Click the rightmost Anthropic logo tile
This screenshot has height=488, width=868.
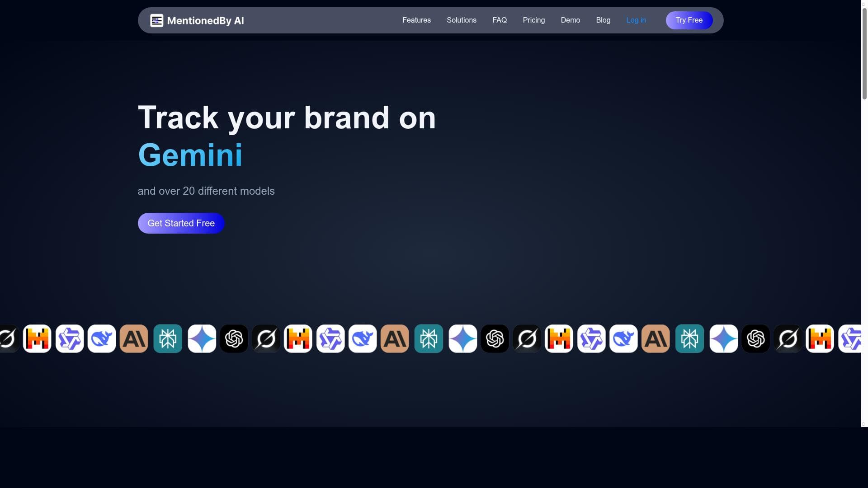656,338
